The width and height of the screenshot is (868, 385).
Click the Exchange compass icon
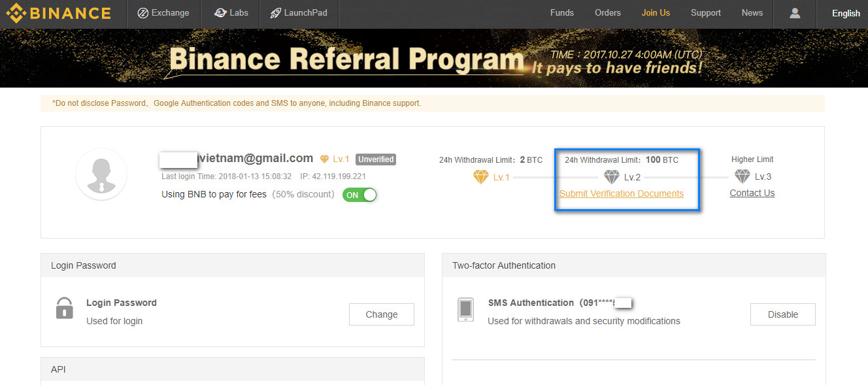pos(142,13)
